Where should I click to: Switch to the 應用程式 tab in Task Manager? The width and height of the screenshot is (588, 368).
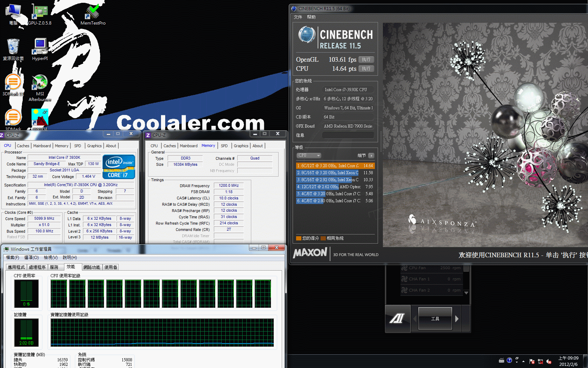(x=16, y=267)
